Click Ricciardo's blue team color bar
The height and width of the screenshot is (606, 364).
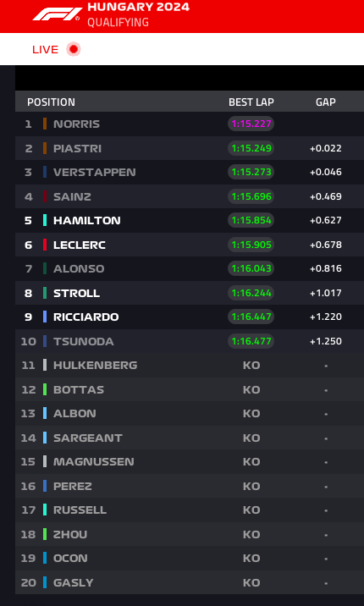pos(45,317)
